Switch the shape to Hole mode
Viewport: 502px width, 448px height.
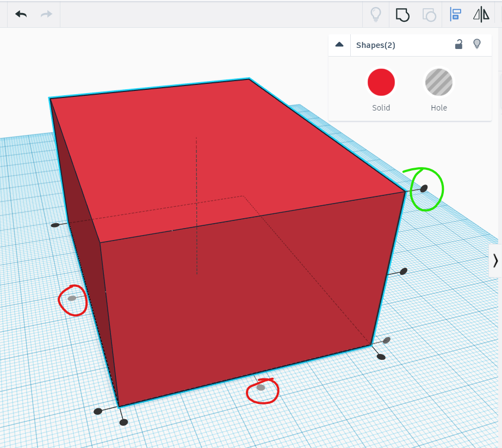438,82
